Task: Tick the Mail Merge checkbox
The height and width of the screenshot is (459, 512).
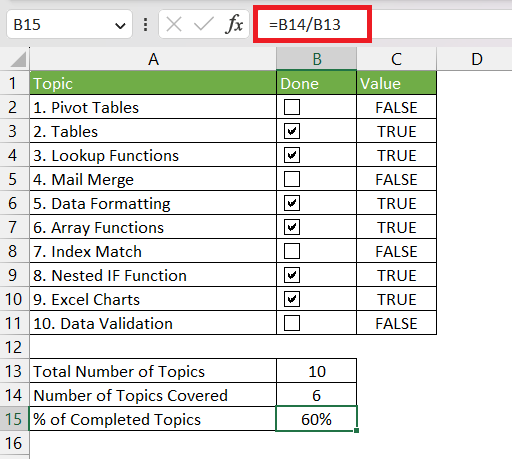Action: (292, 179)
